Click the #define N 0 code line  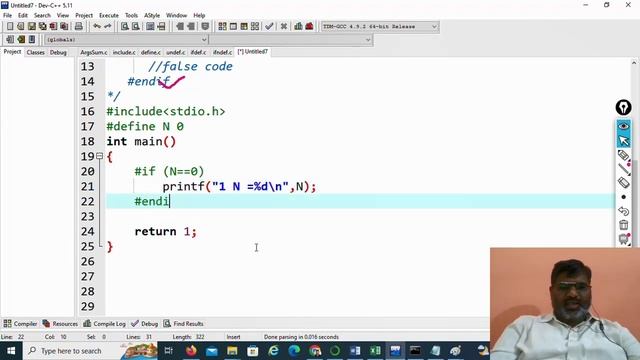[x=145, y=127]
